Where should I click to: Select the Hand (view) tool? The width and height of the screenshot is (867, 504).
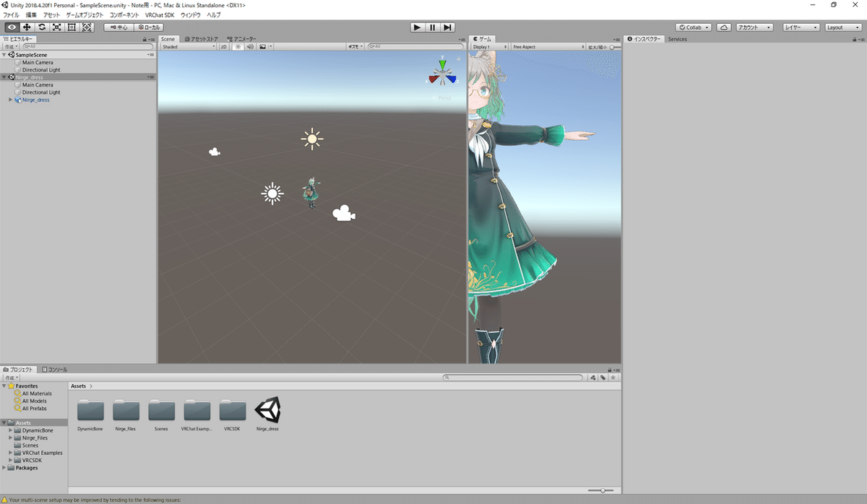coord(12,27)
